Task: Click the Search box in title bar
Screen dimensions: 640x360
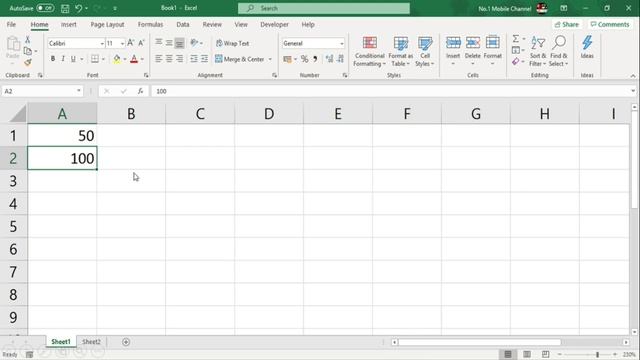Action: [324, 8]
